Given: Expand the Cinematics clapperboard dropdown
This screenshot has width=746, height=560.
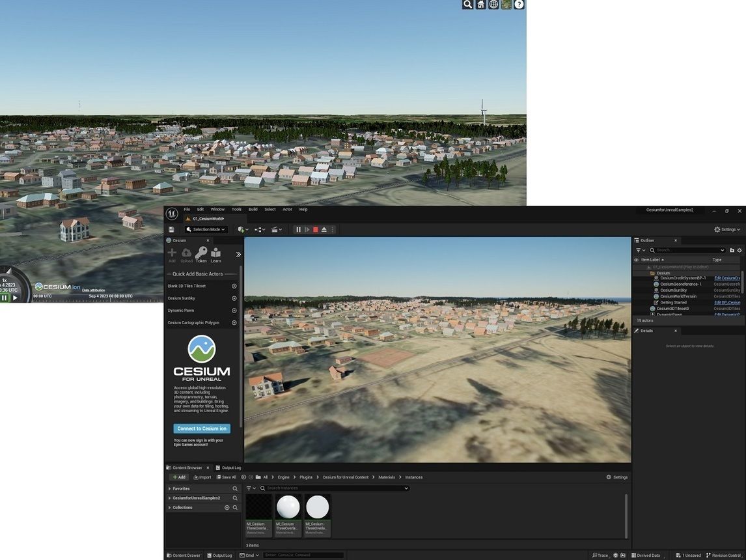Looking at the screenshot, I should pyautogui.click(x=277, y=229).
